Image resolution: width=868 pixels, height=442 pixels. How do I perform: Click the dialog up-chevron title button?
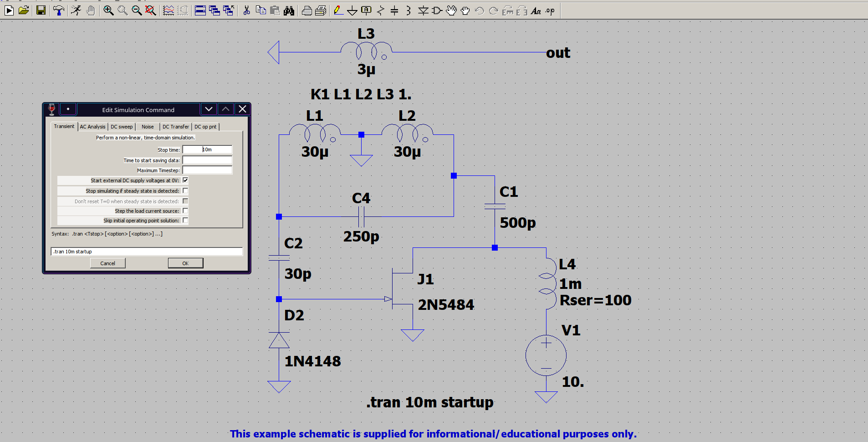225,109
